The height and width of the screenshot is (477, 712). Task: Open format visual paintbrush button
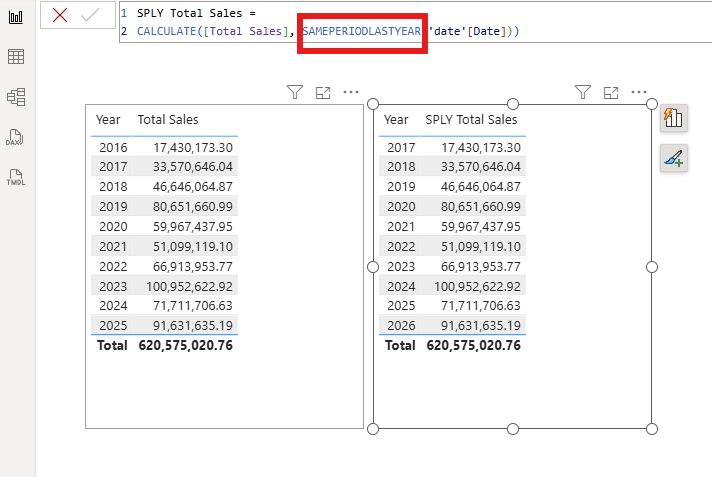tap(674, 158)
